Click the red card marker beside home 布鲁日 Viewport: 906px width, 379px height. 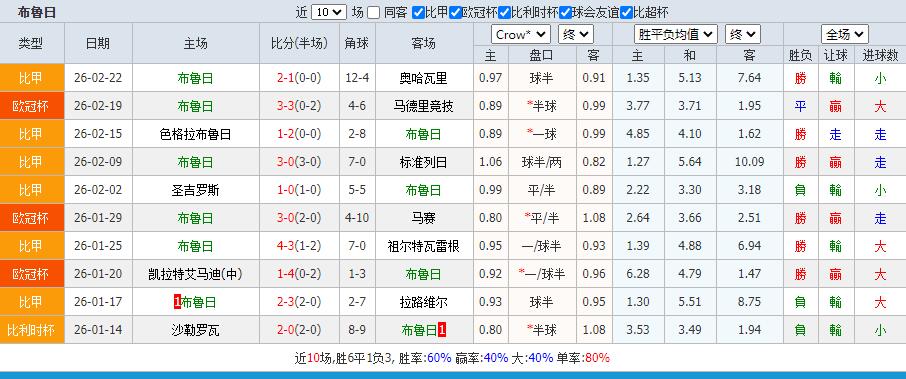(177, 302)
